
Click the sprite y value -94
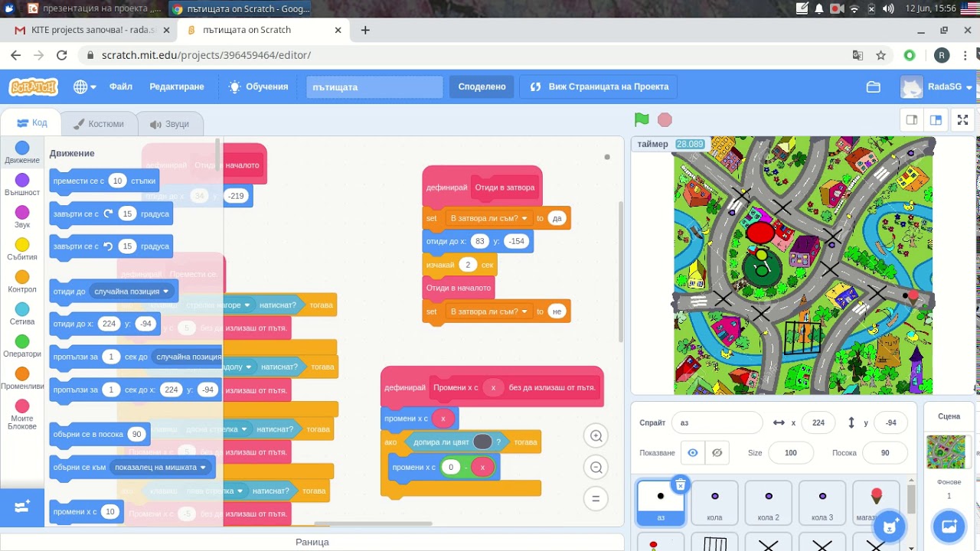[x=890, y=422]
